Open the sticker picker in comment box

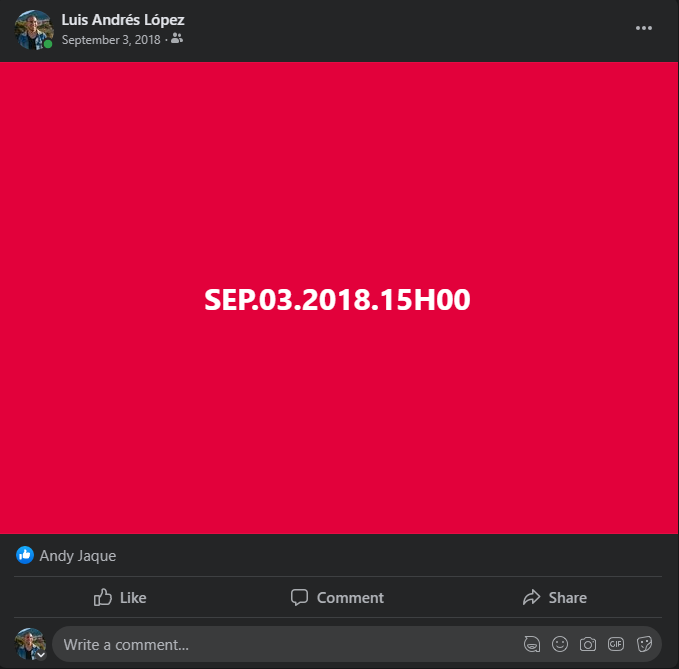644,644
